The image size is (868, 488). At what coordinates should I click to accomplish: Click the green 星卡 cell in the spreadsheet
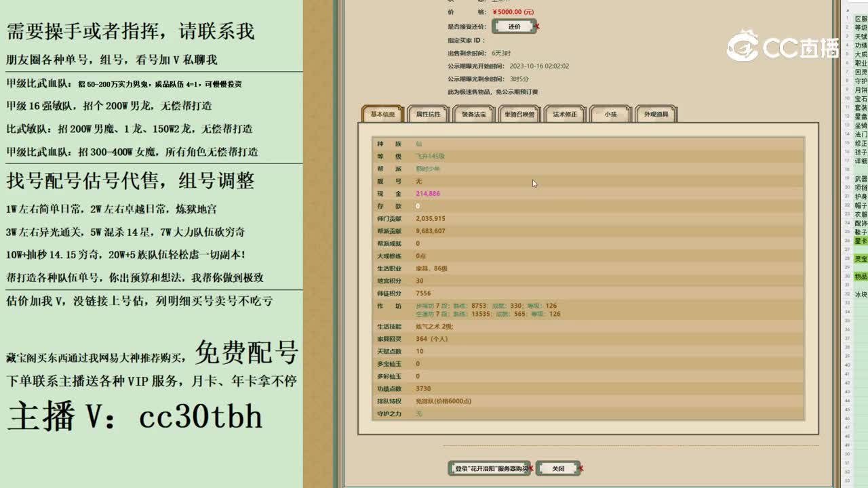[861, 241]
